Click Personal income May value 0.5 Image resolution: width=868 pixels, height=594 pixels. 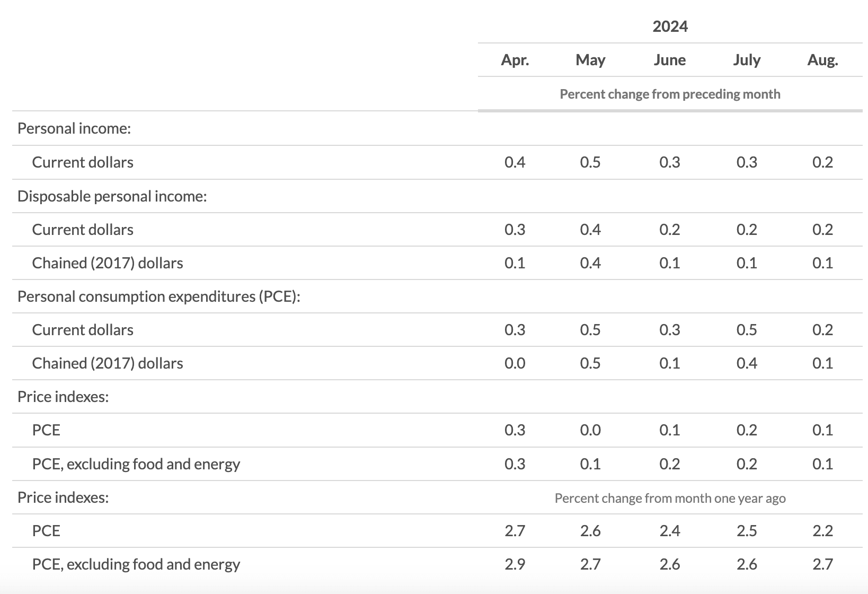[x=590, y=162]
